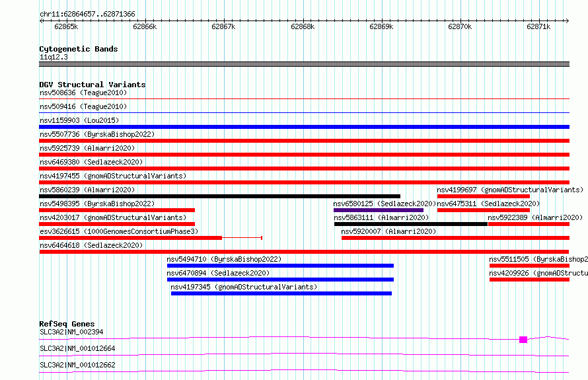Screen dimensions: 588x380
Task: Click the 62871k ruler tick label
Action: [x=538, y=26]
